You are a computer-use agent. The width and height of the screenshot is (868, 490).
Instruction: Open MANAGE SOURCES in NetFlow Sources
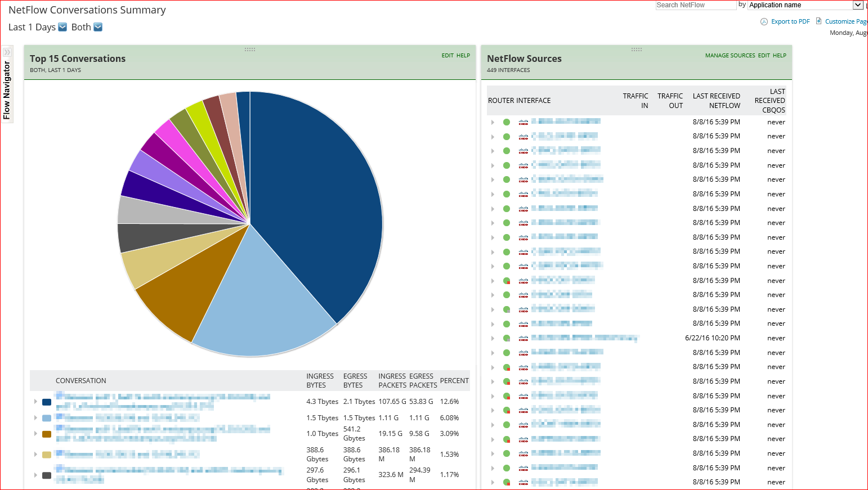point(730,56)
